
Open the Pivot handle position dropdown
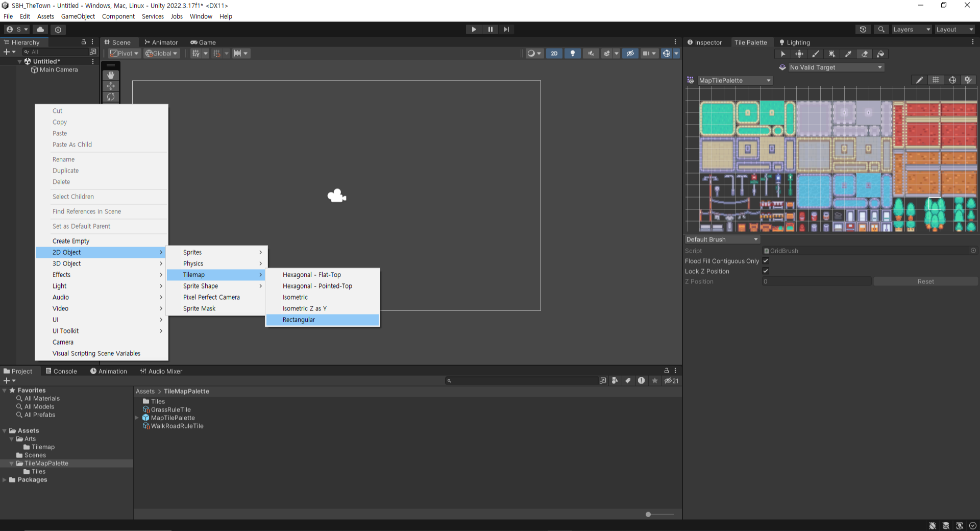(124, 53)
